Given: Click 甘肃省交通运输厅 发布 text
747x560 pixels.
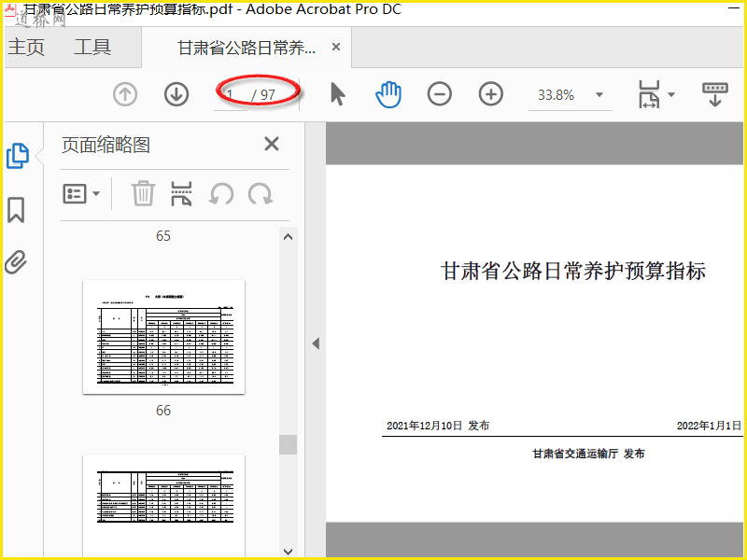Looking at the screenshot, I should 588,454.
